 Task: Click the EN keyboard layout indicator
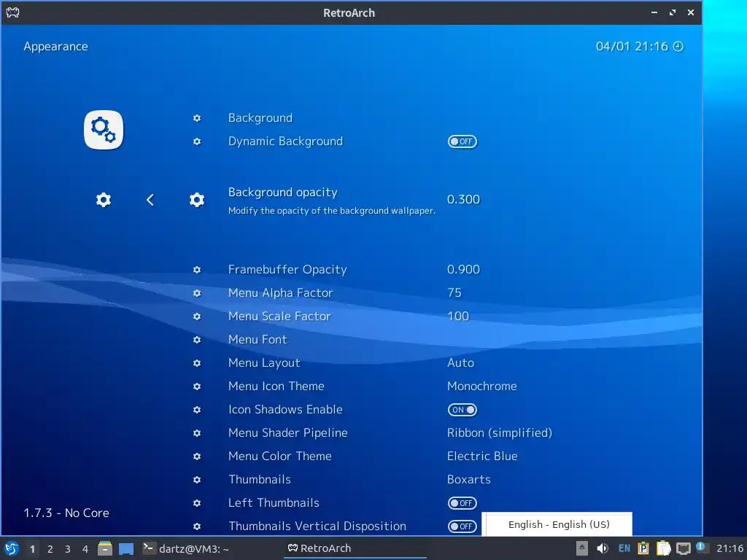pyautogui.click(x=624, y=548)
